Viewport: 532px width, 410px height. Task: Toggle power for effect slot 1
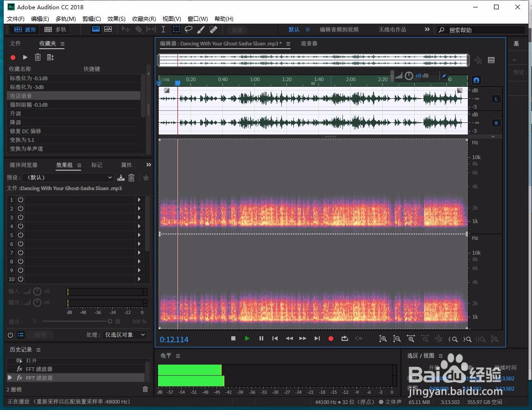pos(21,199)
